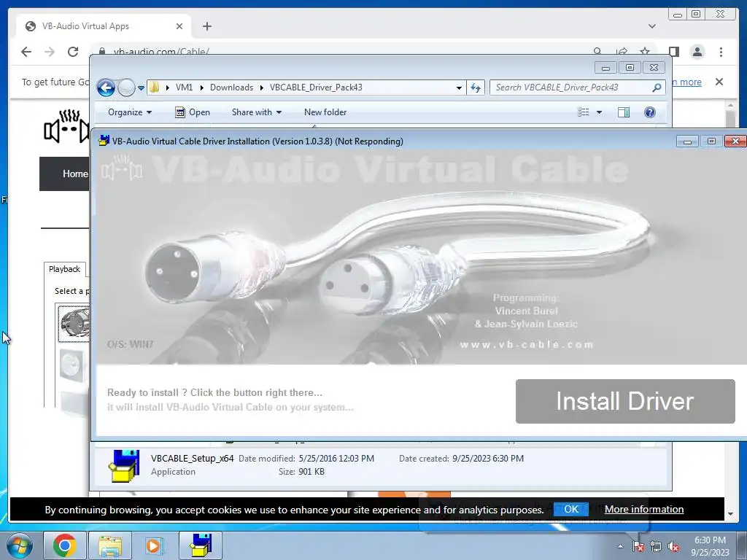
Task: Open Action Center flag icon
Action: coord(638,546)
